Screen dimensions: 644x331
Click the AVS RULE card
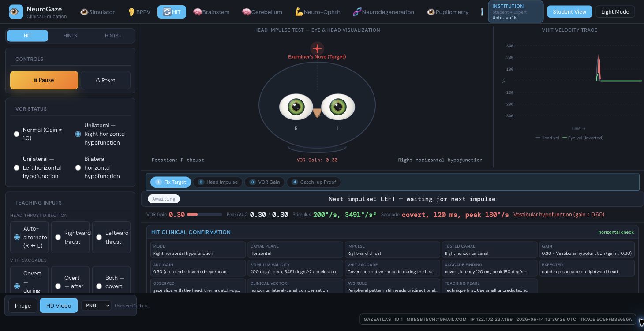pos(393,286)
